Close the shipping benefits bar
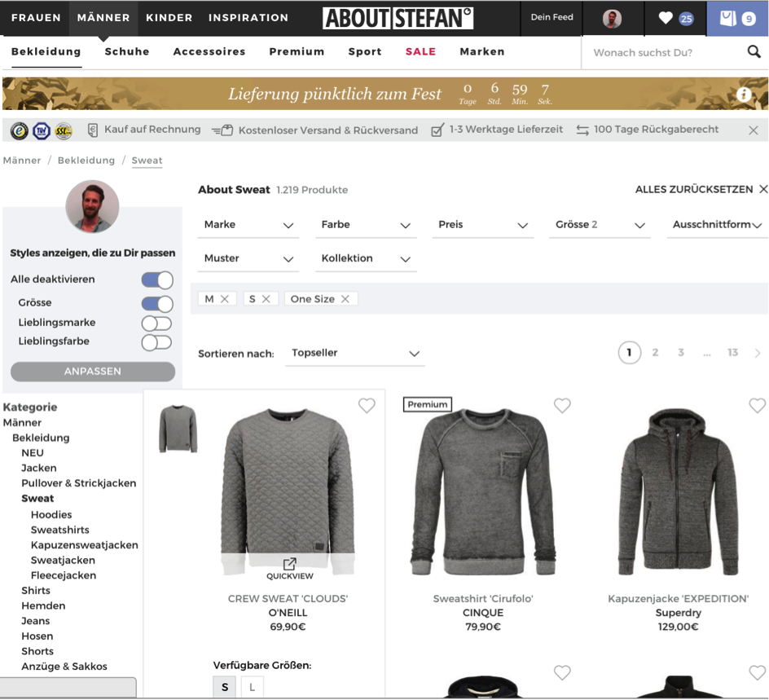This screenshot has width=769, height=700. coord(754,130)
